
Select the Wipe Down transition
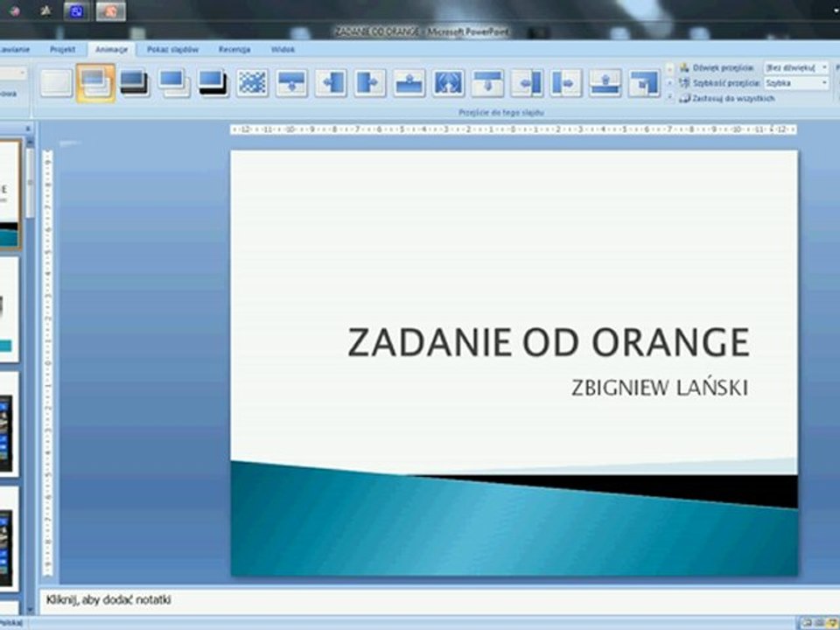click(x=291, y=83)
